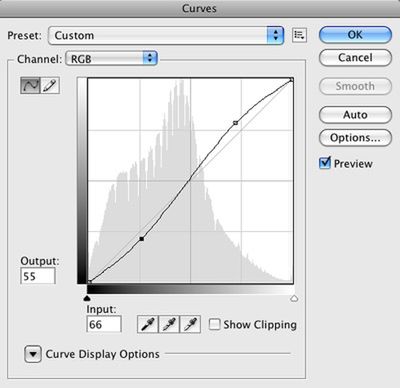Open the preset options menu icon
Screen dimensions: 400x388
coord(299,35)
